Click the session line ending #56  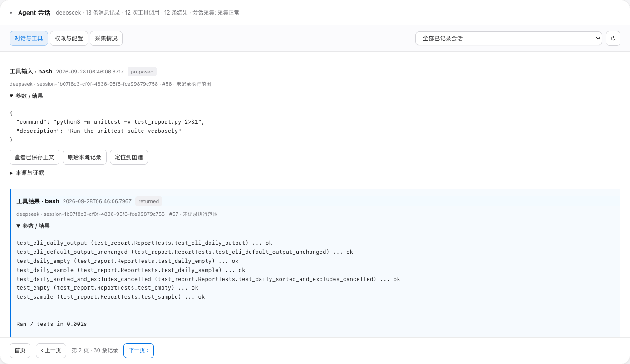110,84
